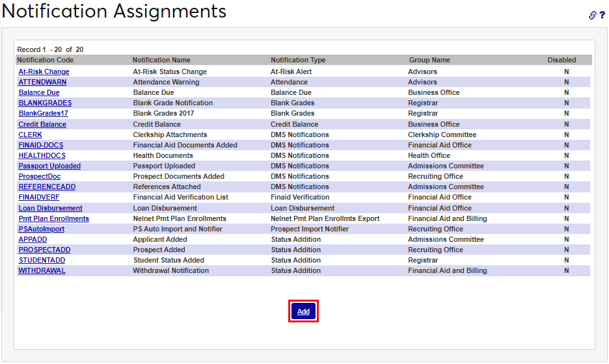Click the HEALTHDOCS link
Screen dimensions: 609x364
(x=42, y=155)
